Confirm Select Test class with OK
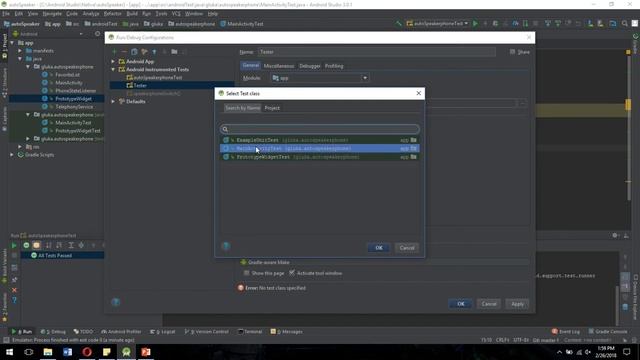640x360 pixels. [379, 248]
